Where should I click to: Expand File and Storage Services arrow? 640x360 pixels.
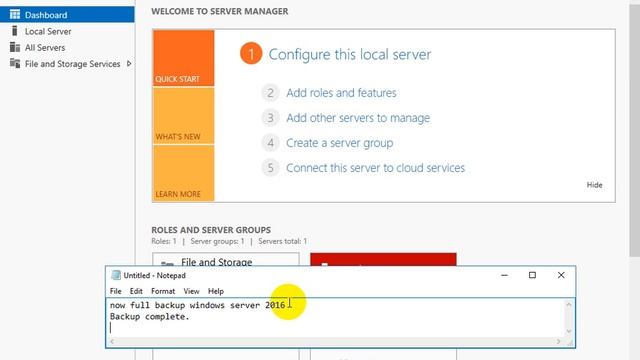tap(129, 64)
